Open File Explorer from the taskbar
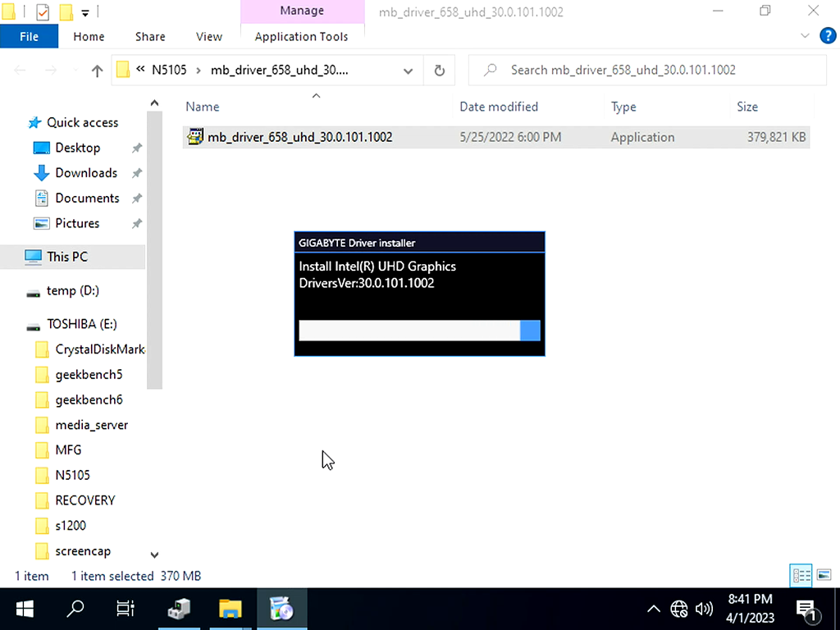Screen dimensions: 840x630 [231, 609]
